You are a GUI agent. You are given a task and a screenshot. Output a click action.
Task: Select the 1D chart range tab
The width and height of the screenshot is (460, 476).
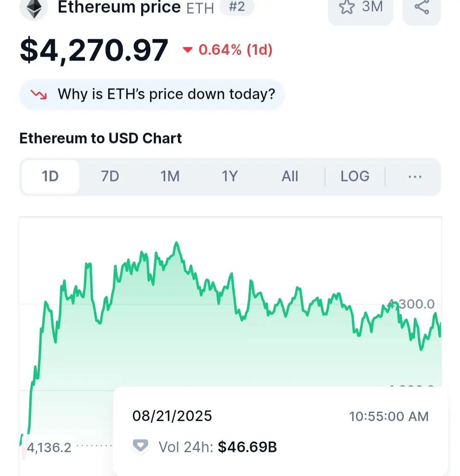(x=50, y=177)
